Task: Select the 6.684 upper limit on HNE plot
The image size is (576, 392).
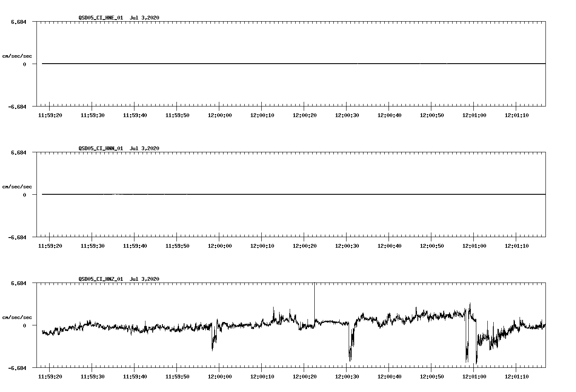Action: point(19,22)
